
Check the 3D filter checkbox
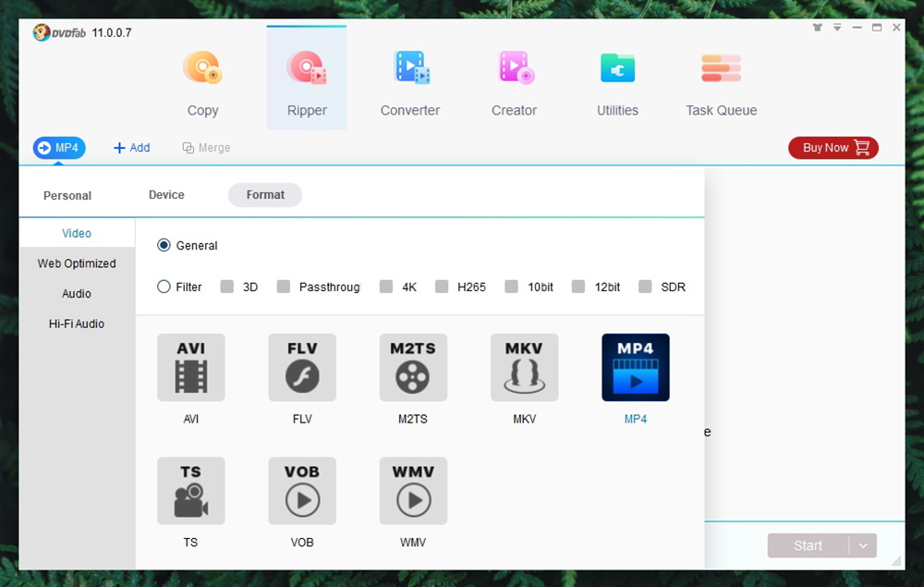click(227, 287)
